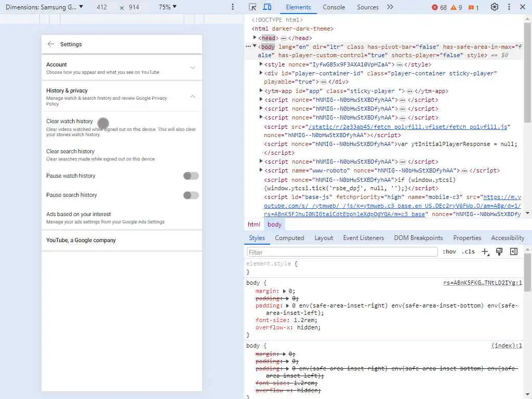Toggle computed styles sidebar icon
The height and width of the screenshot is (399, 532).
pos(514,252)
